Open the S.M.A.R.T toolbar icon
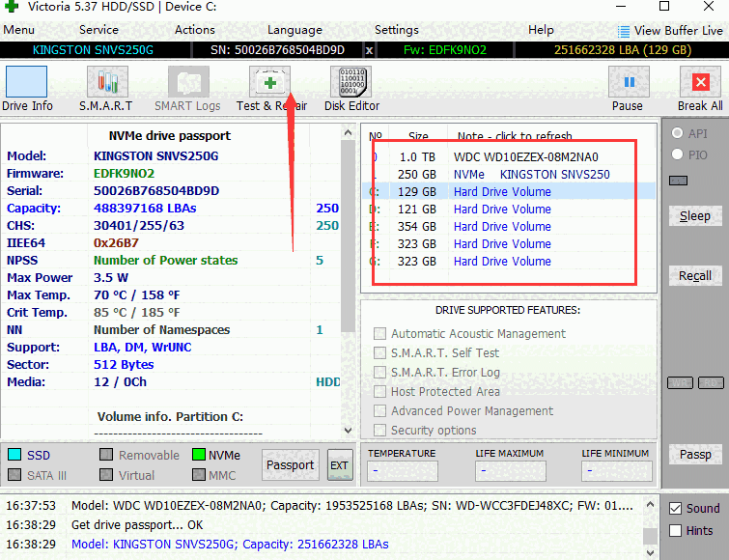 pos(107,82)
